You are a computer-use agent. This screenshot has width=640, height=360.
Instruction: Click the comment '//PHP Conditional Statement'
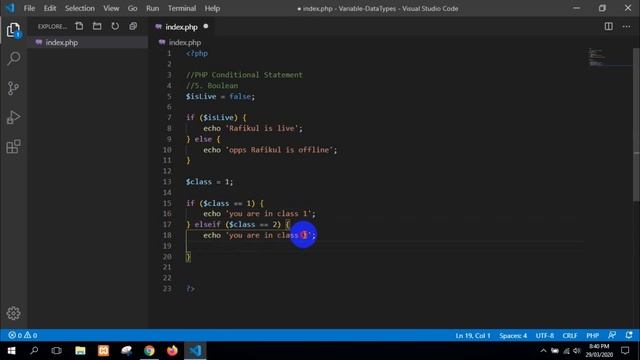[244, 75]
